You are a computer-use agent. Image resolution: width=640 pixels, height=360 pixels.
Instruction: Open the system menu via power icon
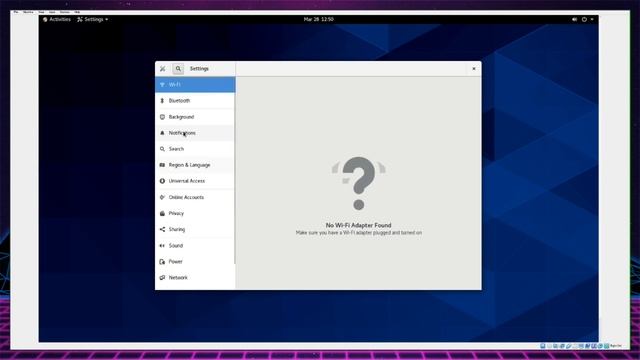584,19
